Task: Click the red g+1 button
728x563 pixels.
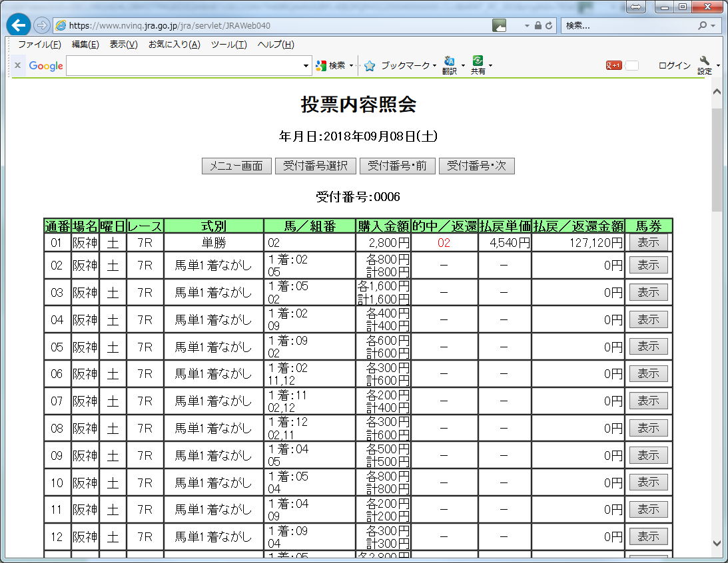Action: pyautogui.click(x=614, y=65)
